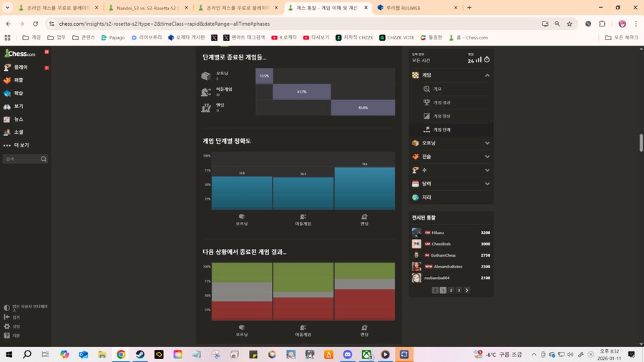Expand the 달력 insights section
This screenshot has height=362, width=644.
pos(451,183)
